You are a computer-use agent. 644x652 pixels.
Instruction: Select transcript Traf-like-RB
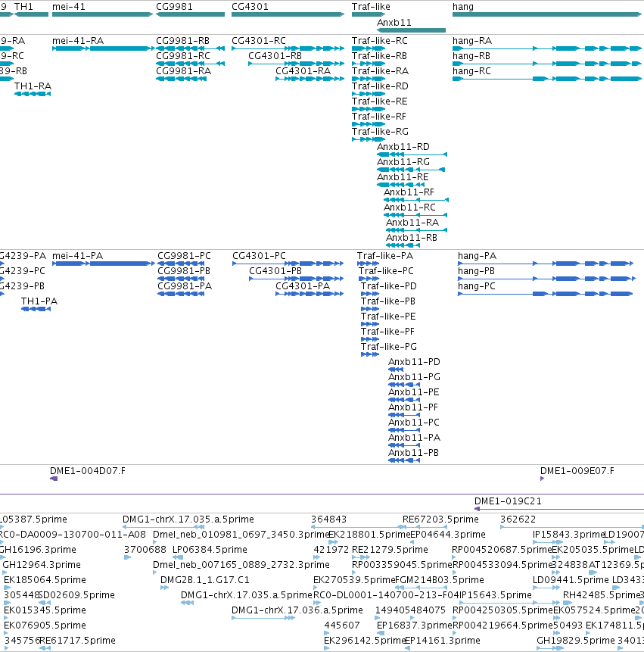(x=369, y=64)
